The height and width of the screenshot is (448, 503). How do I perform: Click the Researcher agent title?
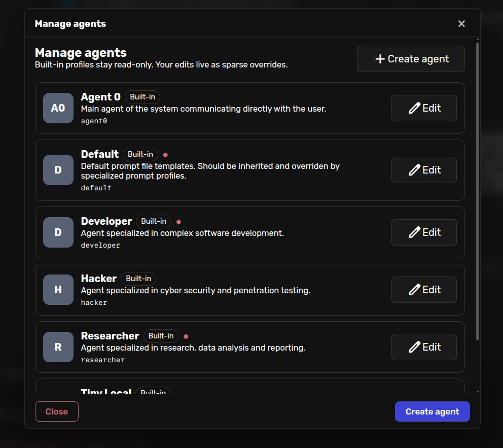coord(110,336)
